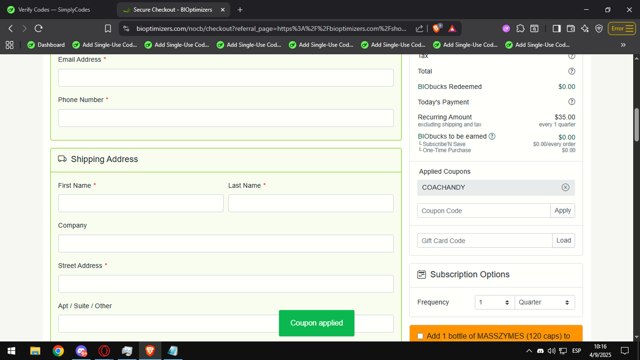Image resolution: width=640 pixels, height=360 pixels.
Task: Open Windows Start menu
Action: [11, 351]
